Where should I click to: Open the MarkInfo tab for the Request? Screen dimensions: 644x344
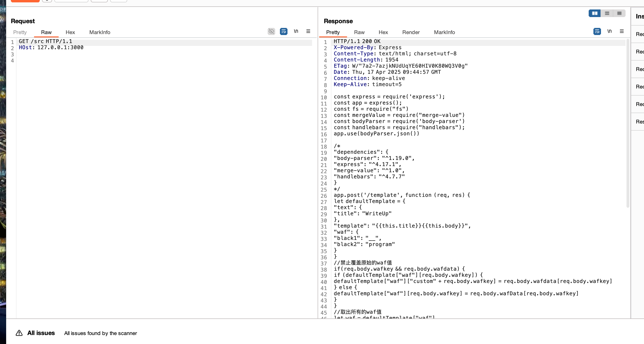tap(100, 32)
